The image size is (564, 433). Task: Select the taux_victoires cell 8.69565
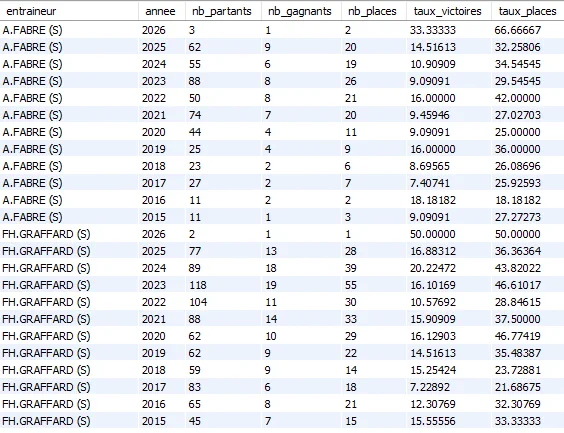pos(449,166)
